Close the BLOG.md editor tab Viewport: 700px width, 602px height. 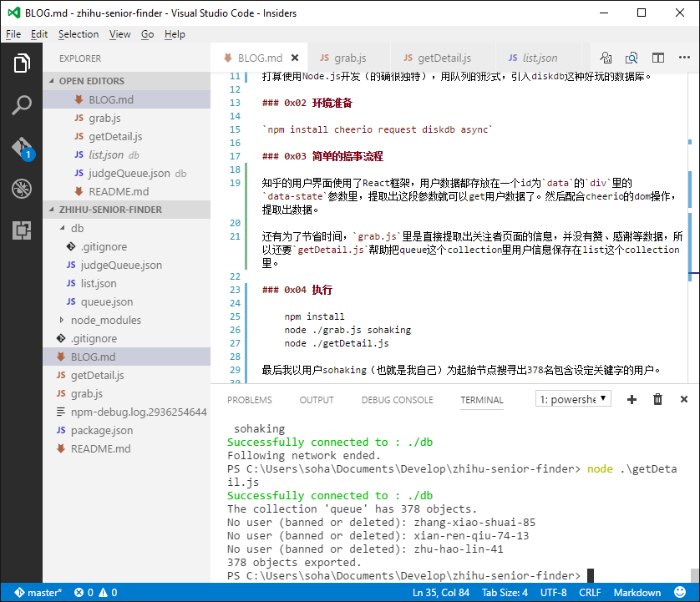295,58
